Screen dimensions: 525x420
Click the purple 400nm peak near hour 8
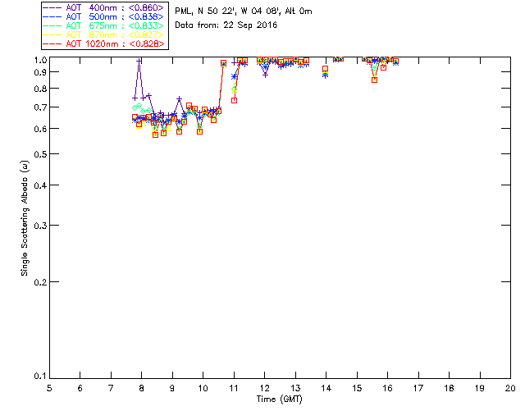point(139,61)
